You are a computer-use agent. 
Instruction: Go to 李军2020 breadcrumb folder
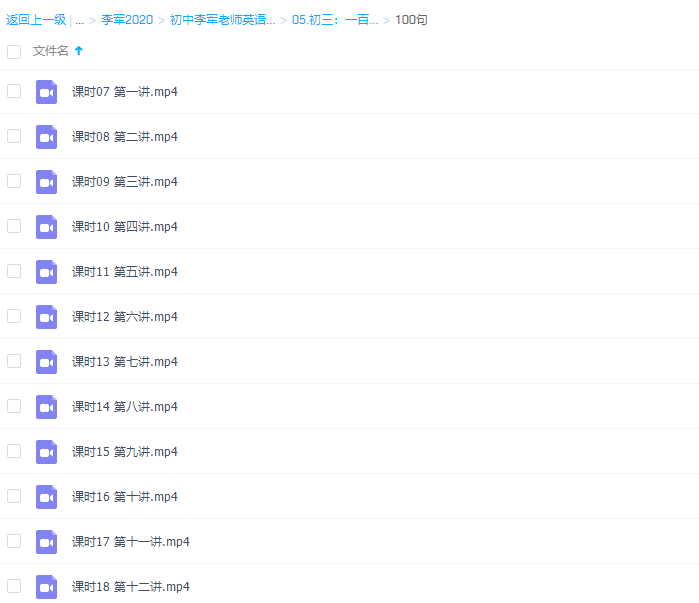pyautogui.click(x=127, y=20)
